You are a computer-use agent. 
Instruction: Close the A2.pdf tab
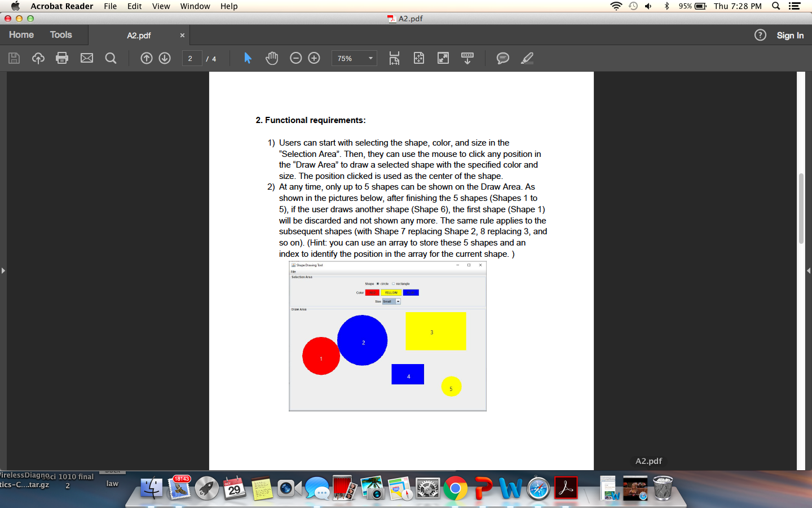point(182,35)
